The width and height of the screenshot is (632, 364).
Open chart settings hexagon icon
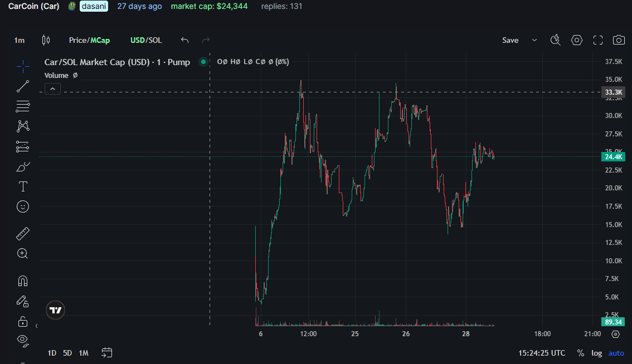[x=577, y=40]
